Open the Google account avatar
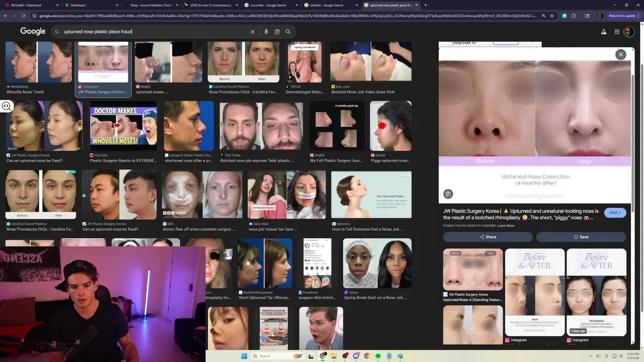644x362 pixels. point(629,32)
